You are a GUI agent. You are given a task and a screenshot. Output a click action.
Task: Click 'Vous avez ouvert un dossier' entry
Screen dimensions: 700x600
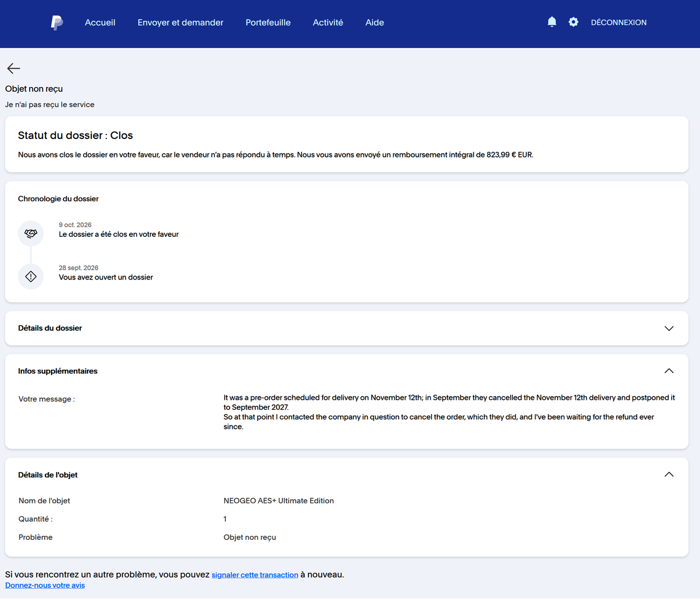(x=106, y=277)
